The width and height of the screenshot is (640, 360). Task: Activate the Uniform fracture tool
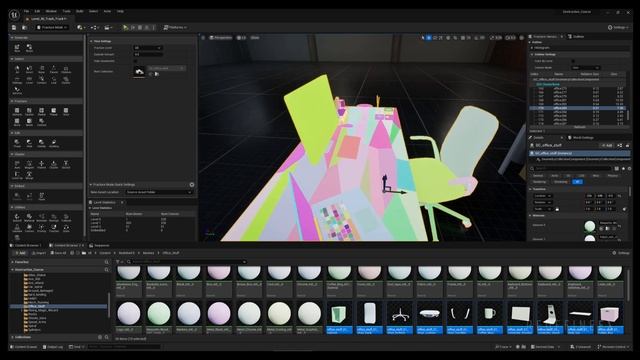point(17,111)
